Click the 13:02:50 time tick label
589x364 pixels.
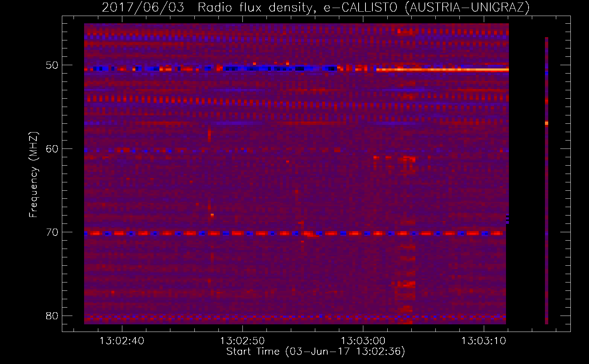[x=242, y=341]
